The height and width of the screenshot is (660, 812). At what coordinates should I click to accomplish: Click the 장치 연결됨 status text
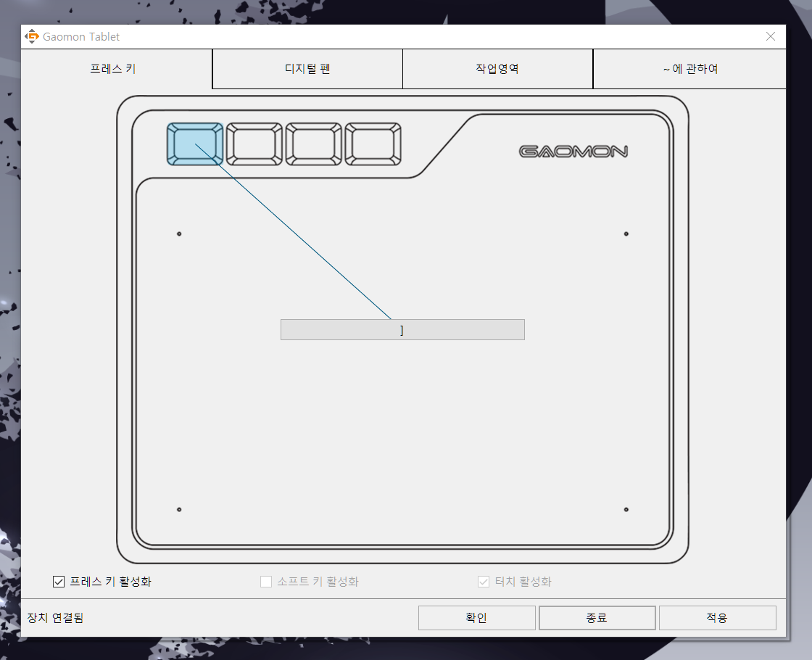coord(55,618)
